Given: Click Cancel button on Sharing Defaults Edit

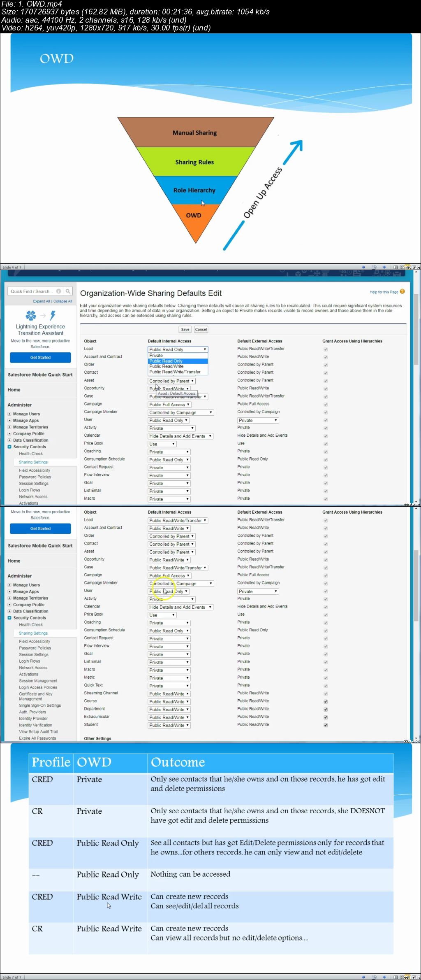Looking at the screenshot, I should tap(201, 329).
